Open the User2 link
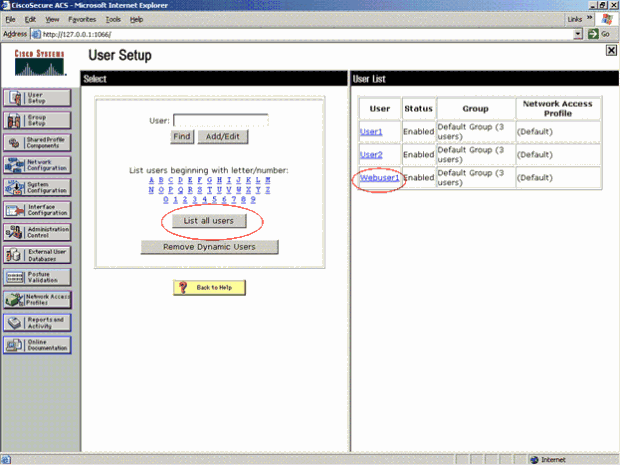The height and width of the screenshot is (465, 620). (x=371, y=155)
